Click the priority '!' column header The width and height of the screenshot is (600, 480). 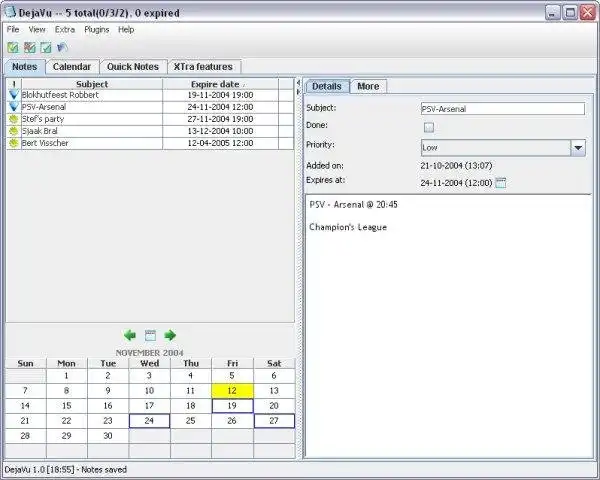coord(14,84)
